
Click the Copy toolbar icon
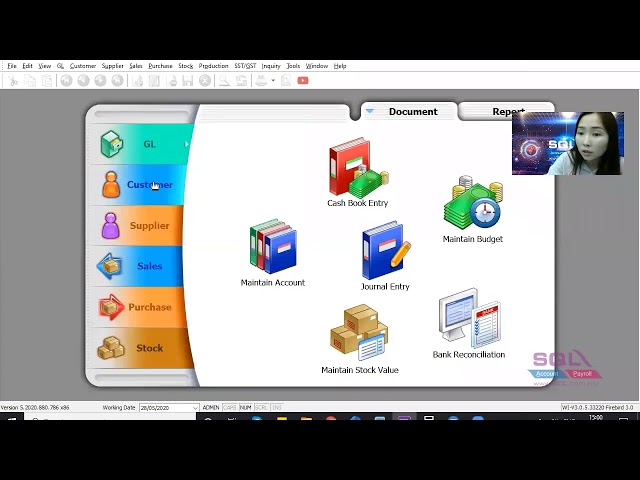coord(30,81)
